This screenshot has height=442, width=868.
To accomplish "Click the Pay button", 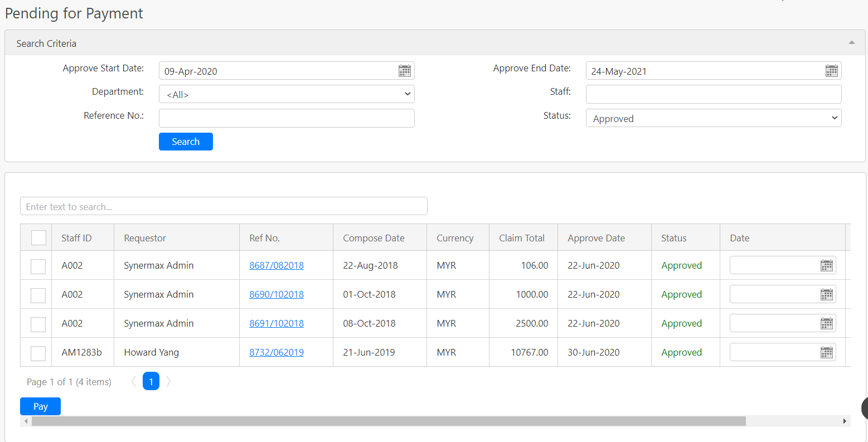I will pyautogui.click(x=40, y=406).
